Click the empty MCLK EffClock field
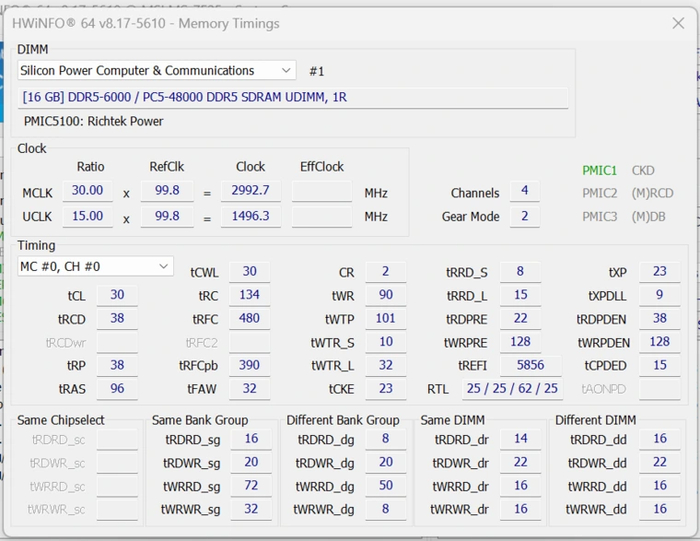Image resolution: width=700 pixels, height=541 pixels. pyautogui.click(x=321, y=191)
